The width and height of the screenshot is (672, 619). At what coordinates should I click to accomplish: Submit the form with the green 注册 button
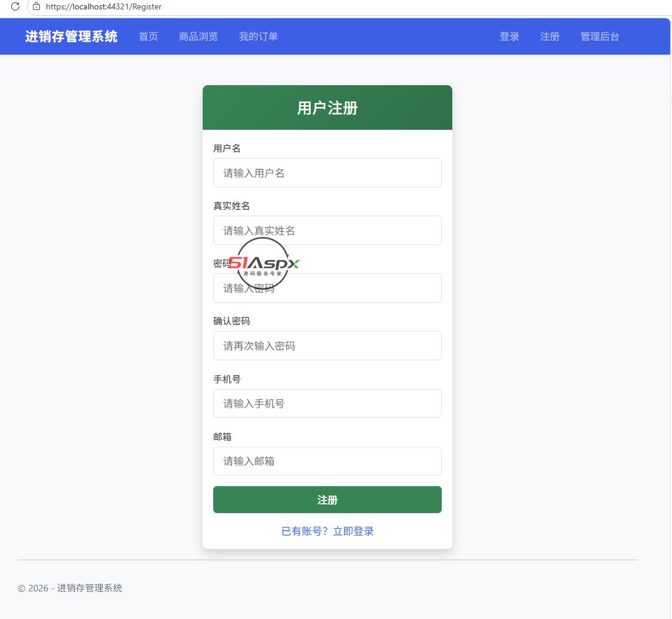pyautogui.click(x=327, y=500)
